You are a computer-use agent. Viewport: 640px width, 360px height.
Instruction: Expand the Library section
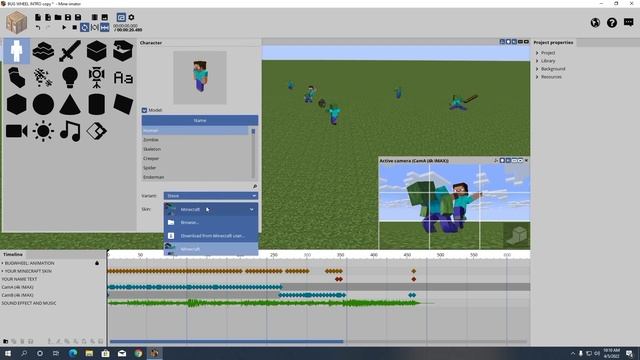click(538, 61)
